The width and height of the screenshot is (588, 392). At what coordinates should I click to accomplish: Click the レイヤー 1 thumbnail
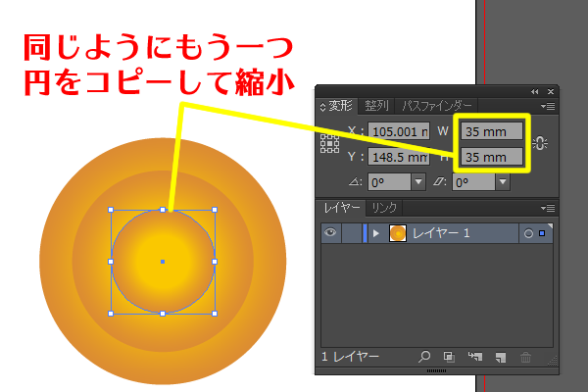pyautogui.click(x=399, y=233)
